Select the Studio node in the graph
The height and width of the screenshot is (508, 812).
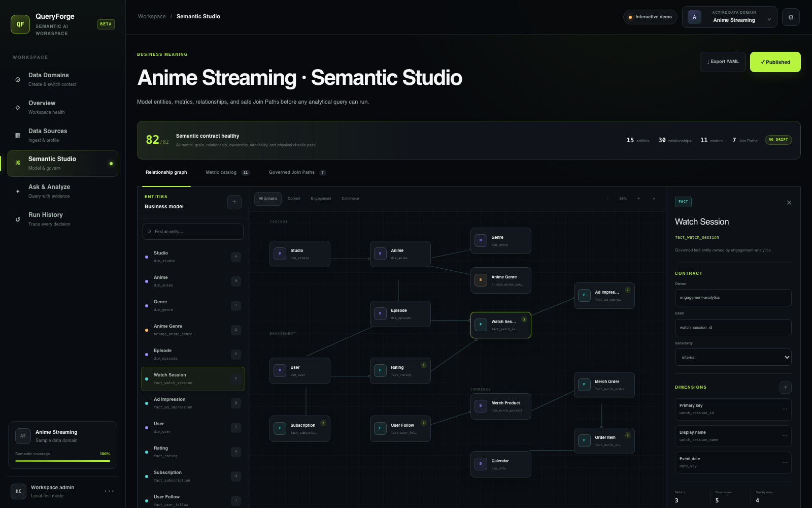(300, 254)
